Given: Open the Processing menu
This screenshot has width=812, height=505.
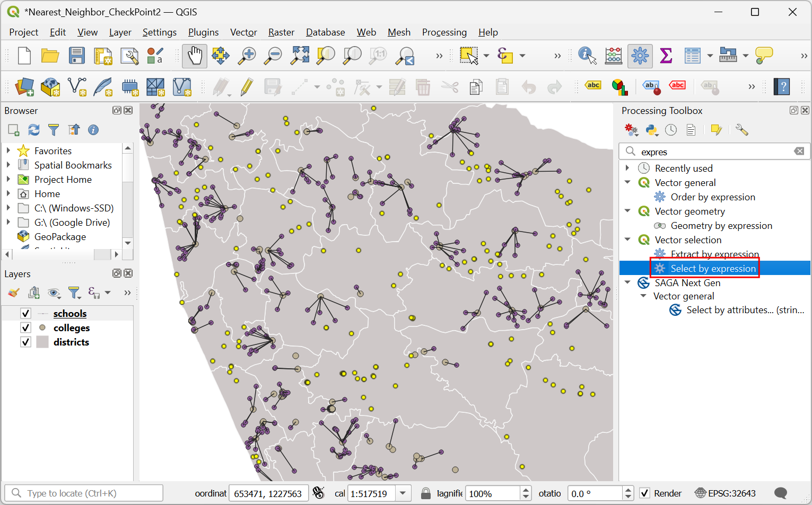Looking at the screenshot, I should (444, 32).
